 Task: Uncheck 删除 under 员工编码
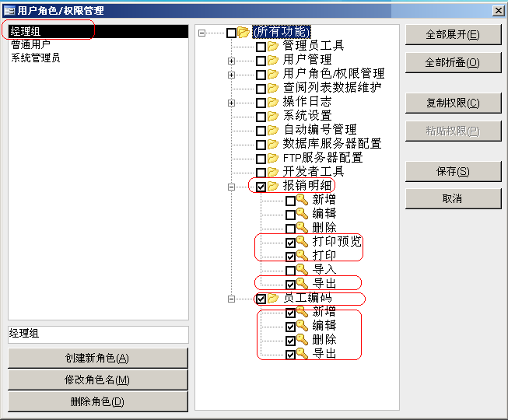tap(290, 341)
